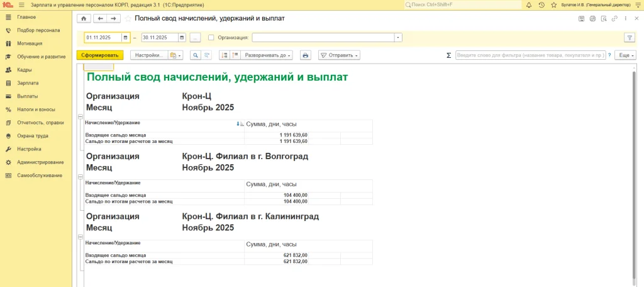Focus start date field 01.11.2025
The height and width of the screenshot is (287, 644).
coord(103,37)
